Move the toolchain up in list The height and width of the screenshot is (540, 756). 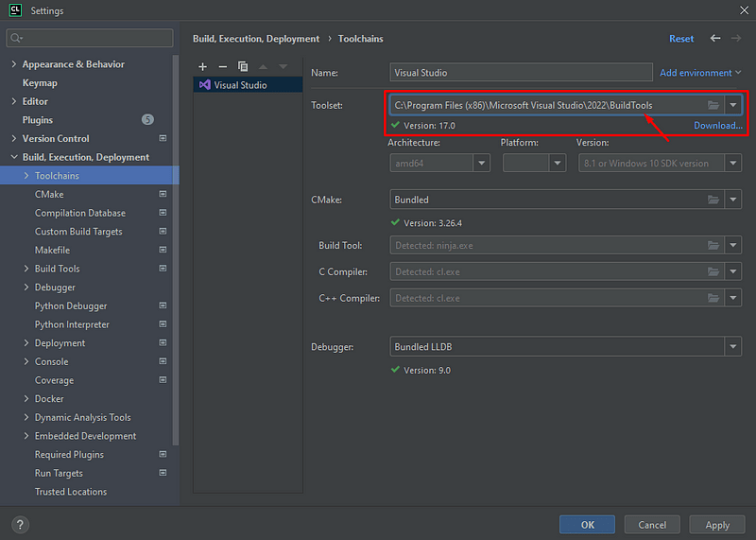tap(263, 66)
